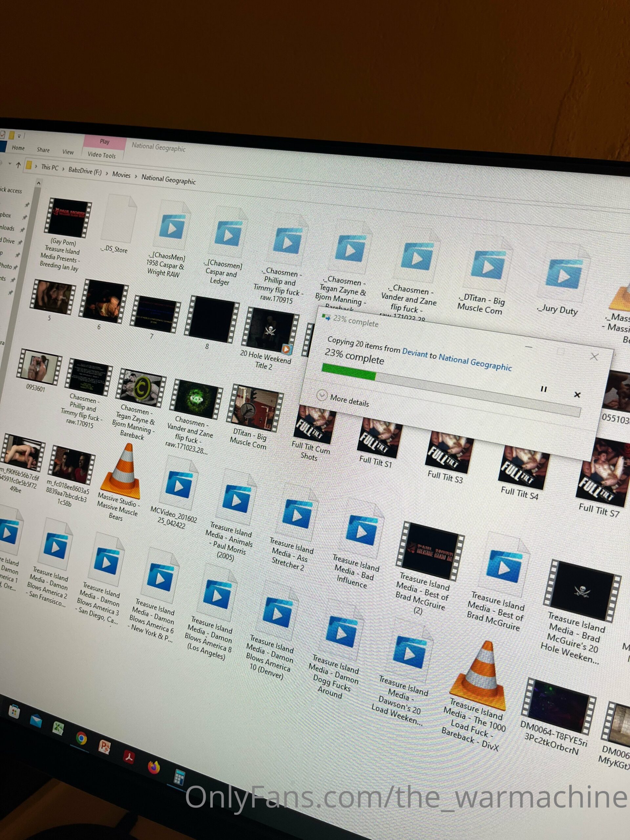Image resolution: width=630 pixels, height=840 pixels.
Task: Go to Movies folder in the breadcrumb
Action: [121, 175]
